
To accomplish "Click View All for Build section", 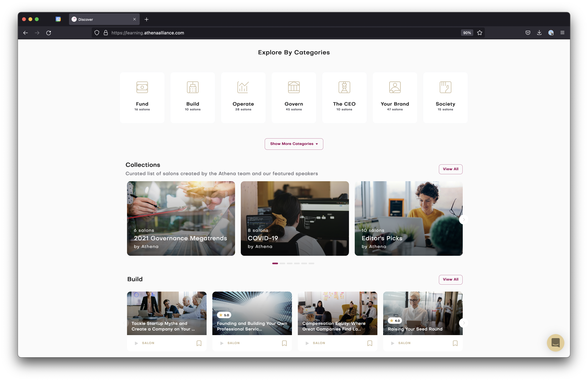I will point(450,279).
